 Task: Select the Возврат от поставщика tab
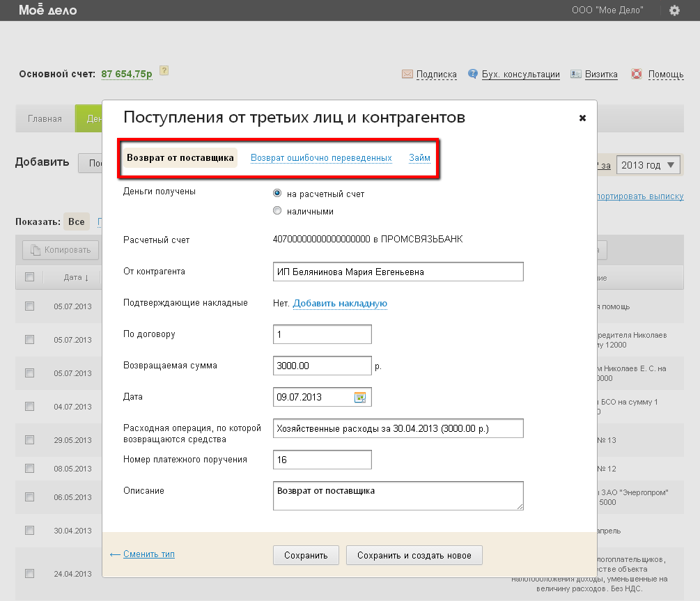[180, 157]
